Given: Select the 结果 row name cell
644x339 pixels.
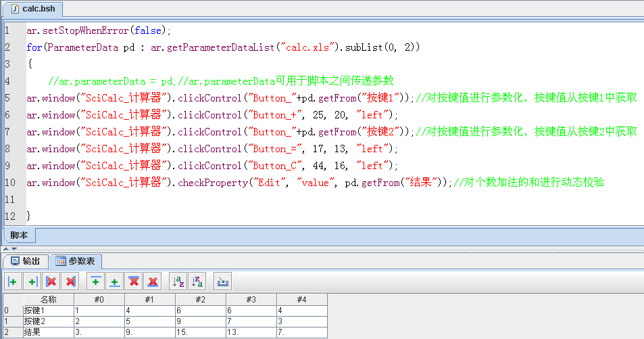Looking at the screenshot, I should click(48, 332).
